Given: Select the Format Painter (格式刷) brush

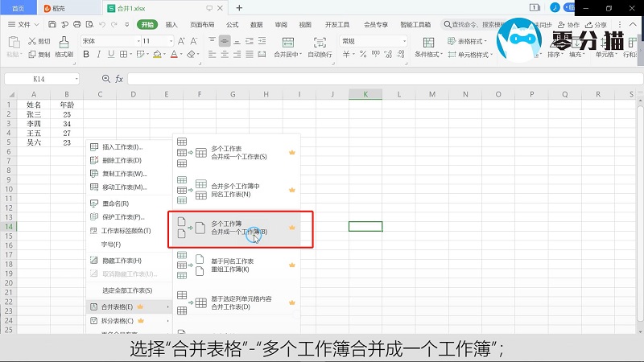Looking at the screenshot, I should click(64, 47).
